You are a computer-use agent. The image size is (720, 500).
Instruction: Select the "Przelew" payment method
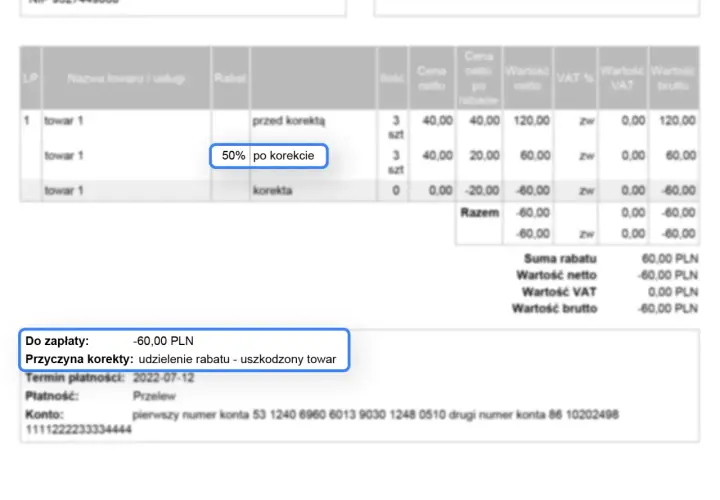tap(154, 396)
